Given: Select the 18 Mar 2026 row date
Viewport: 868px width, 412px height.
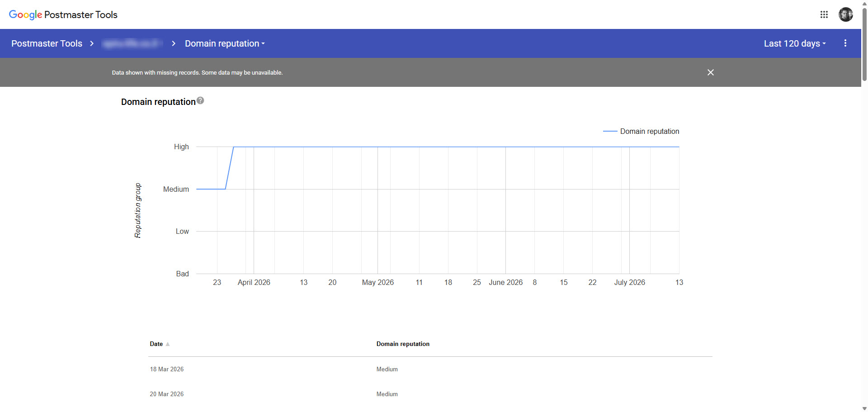Looking at the screenshot, I should coord(167,369).
